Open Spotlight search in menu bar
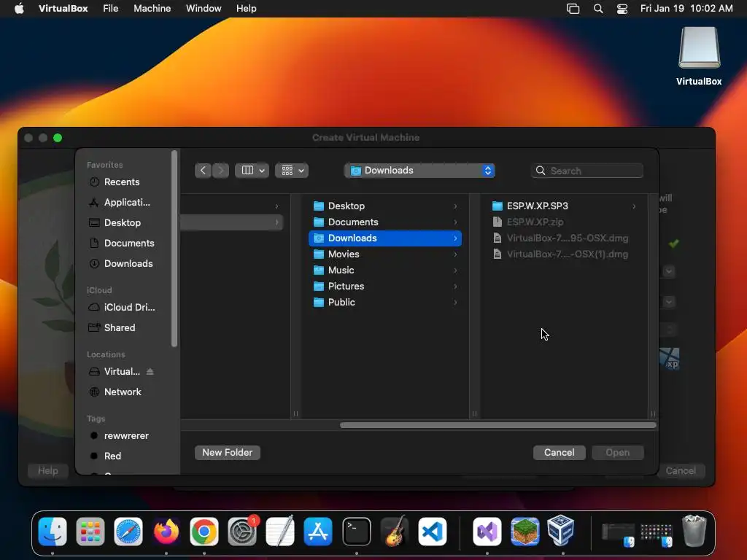This screenshot has width=747, height=560. tap(598, 9)
